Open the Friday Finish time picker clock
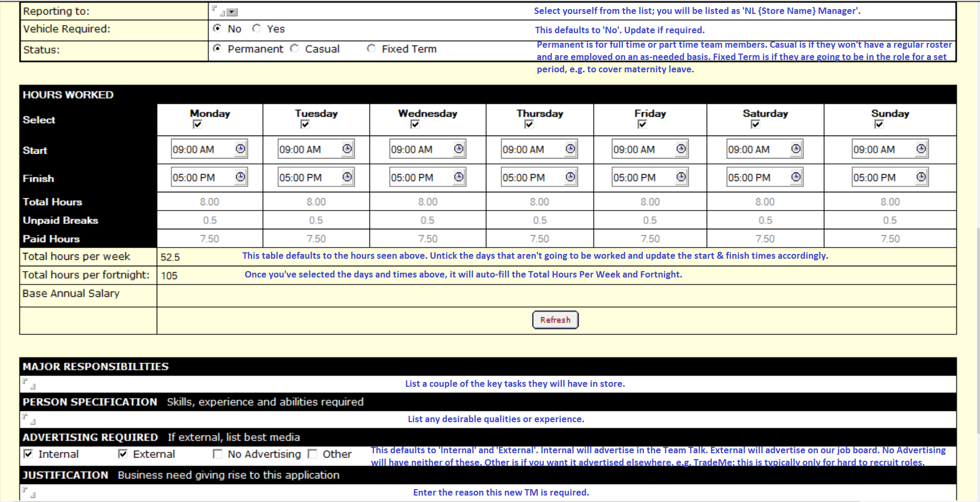The height and width of the screenshot is (502, 980). point(681,177)
